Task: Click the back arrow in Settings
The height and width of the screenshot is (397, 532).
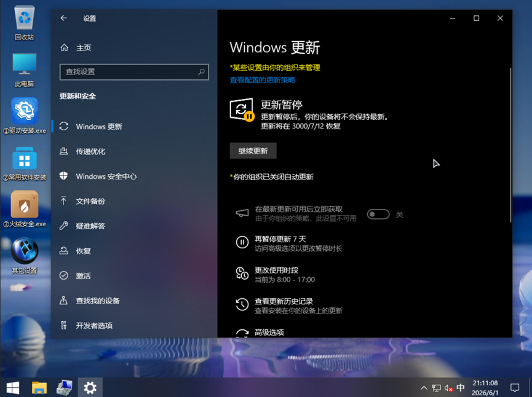Action: 64,18
